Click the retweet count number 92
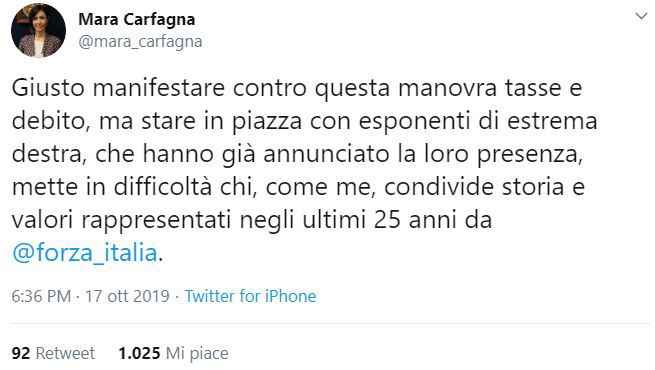Screen dimensions: 655x370 pyautogui.click(x=21, y=353)
